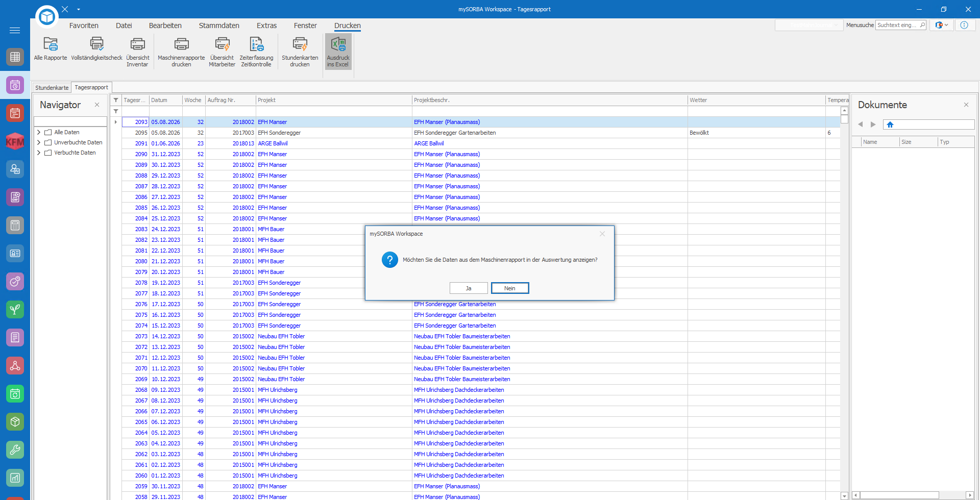Open the green box module in sidebar

pyautogui.click(x=15, y=421)
